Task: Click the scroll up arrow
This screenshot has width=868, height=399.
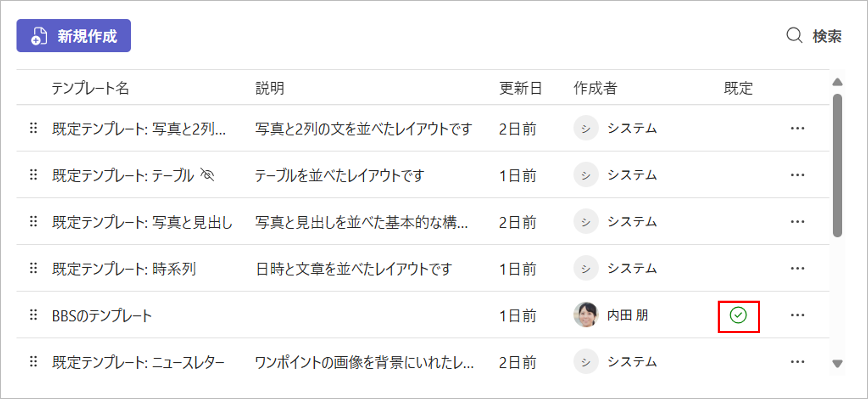Action: tap(837, 82)
